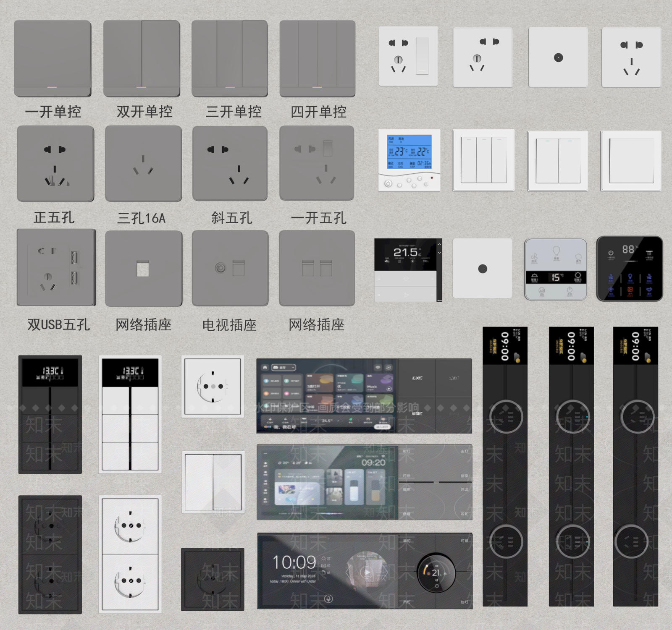Click the 一开五孔 label
Viewport: 672px width, 630px height.
[x=318, y=217]
